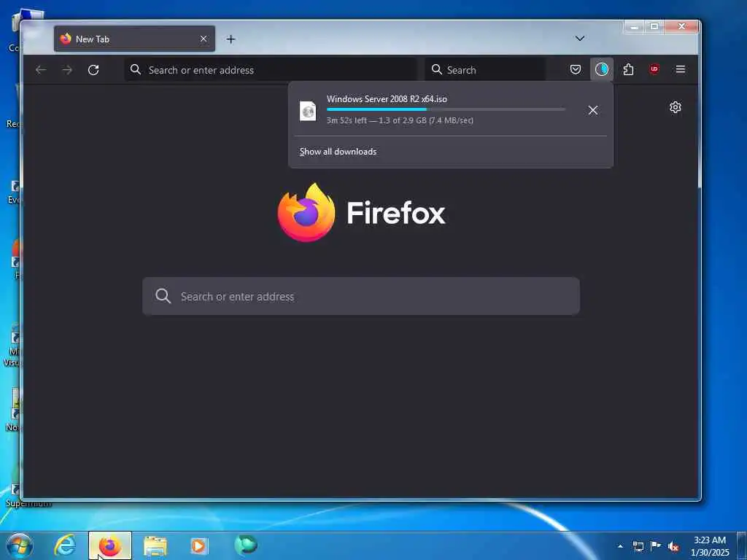Image resolution: width=747 pixels, height=560 pixels.
Task: Focus the page center search field
Action: click(x=361, y=296)
